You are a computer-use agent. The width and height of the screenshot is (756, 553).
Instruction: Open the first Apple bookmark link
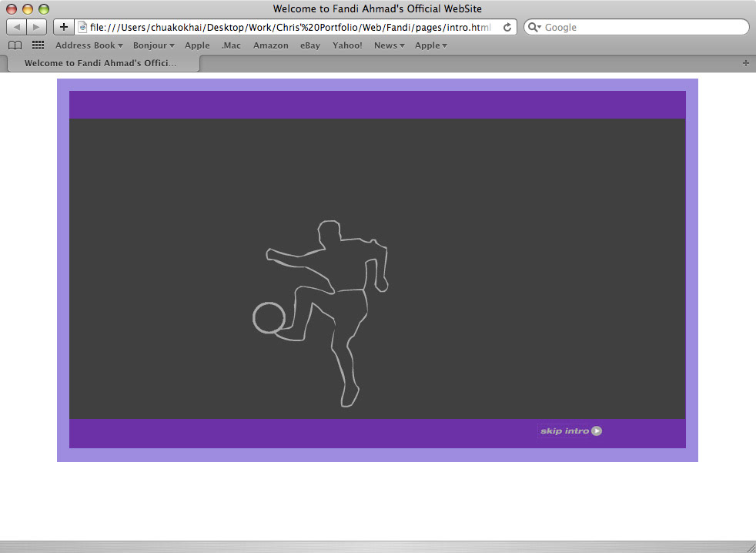pyautogui.click(x=197, y=45)
